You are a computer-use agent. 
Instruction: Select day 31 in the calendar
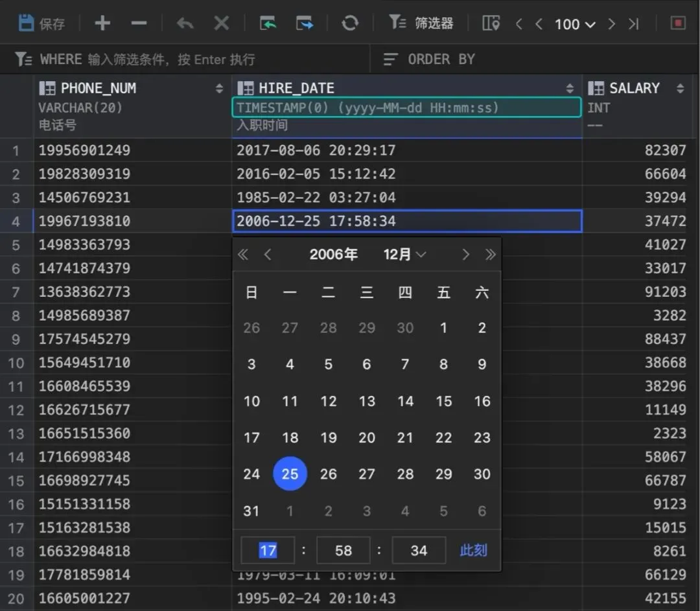click(x=251, y=511)
